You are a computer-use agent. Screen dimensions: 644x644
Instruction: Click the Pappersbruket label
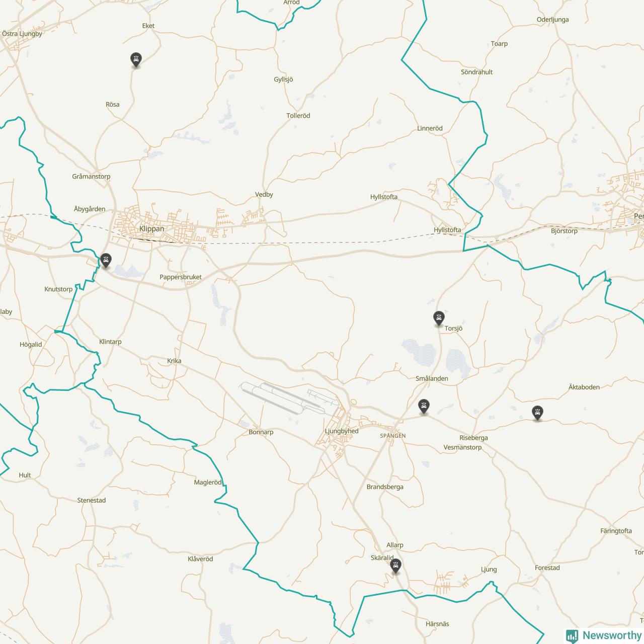click(x=181, y=277)
